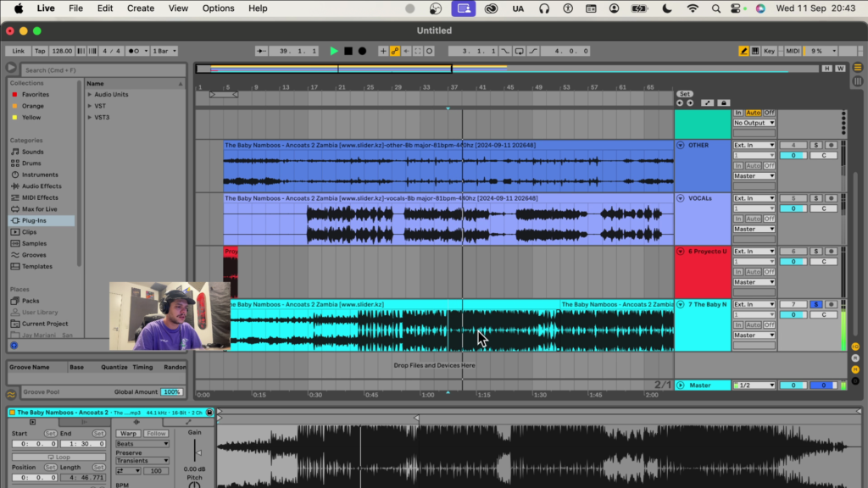Open MIDI Map Mode

pyautogui.click(x=793, y=51)
